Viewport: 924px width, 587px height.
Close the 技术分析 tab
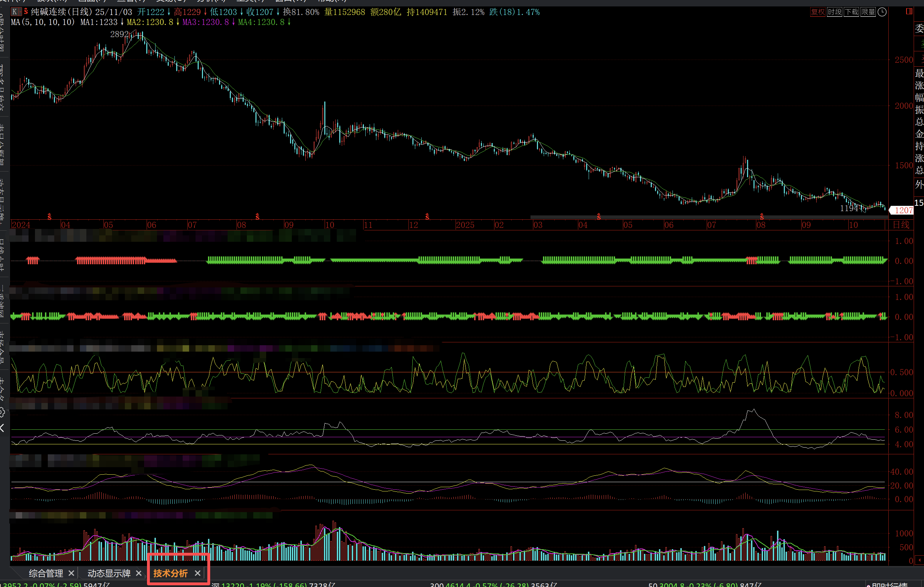coord(198,573)
